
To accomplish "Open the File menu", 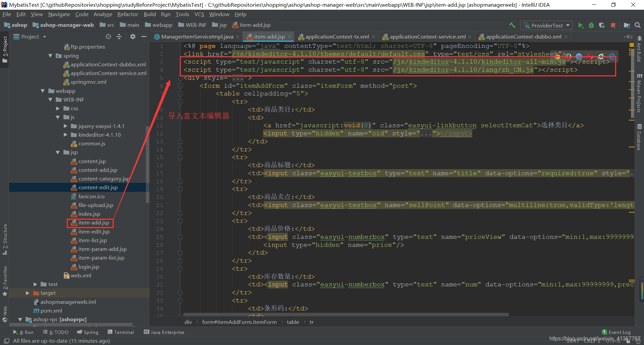I will [x=7, y=14].
